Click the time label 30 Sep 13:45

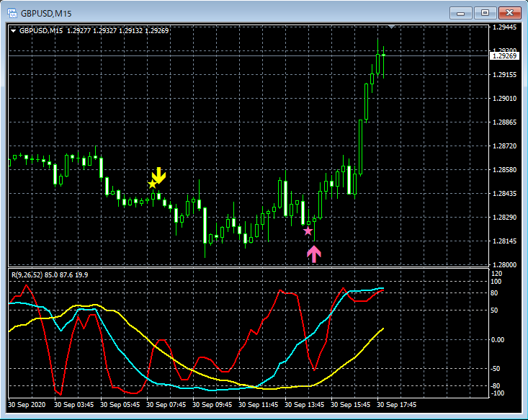coord(305,404)
